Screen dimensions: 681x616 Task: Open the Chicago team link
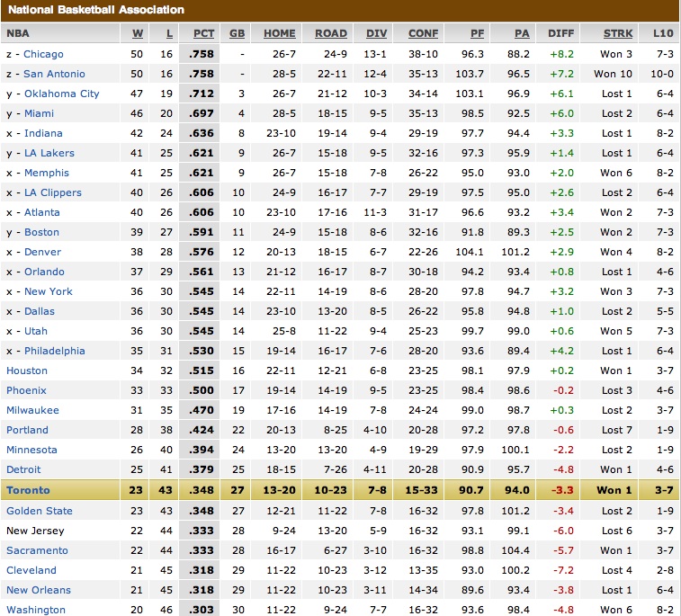click(x=43, y=54)
